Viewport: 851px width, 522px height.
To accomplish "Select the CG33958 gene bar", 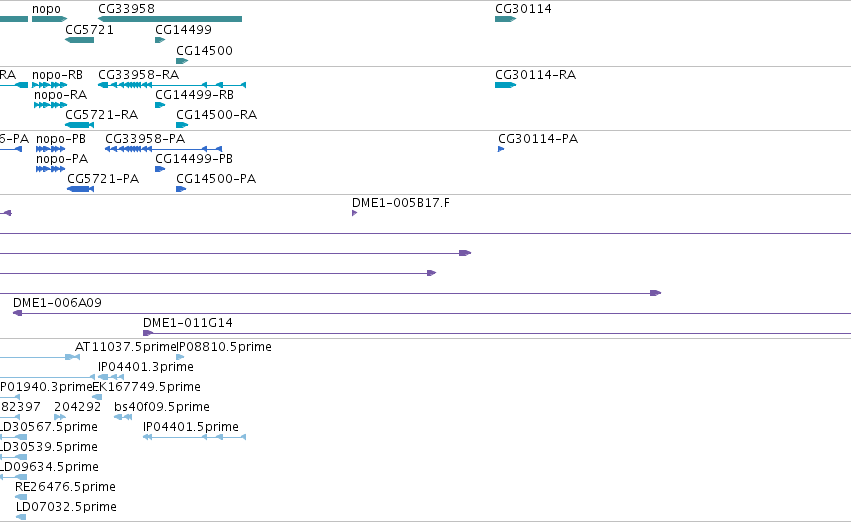I will (x=170, y=19).
